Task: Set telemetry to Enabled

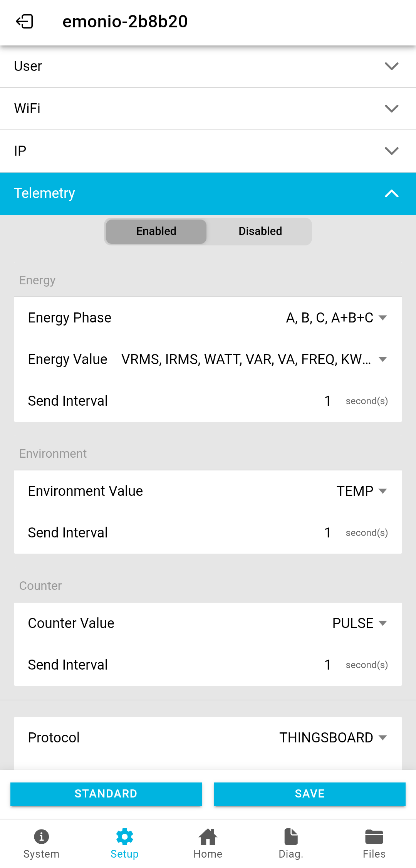Action: click(156, 231)
